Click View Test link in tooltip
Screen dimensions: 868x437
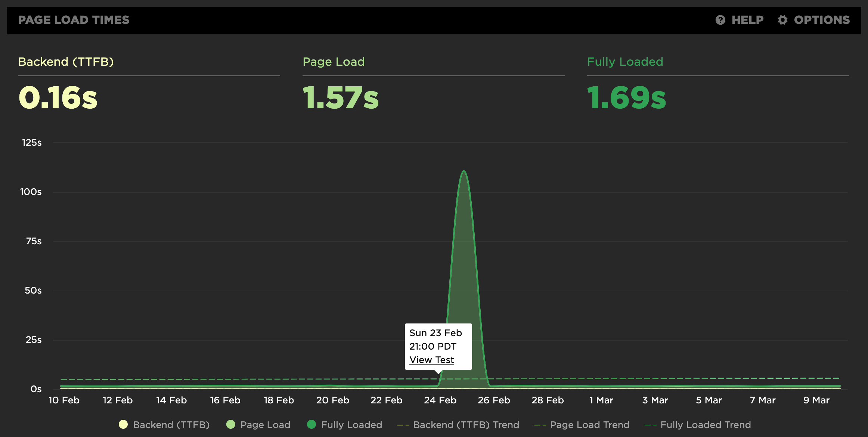pos(431,360)
